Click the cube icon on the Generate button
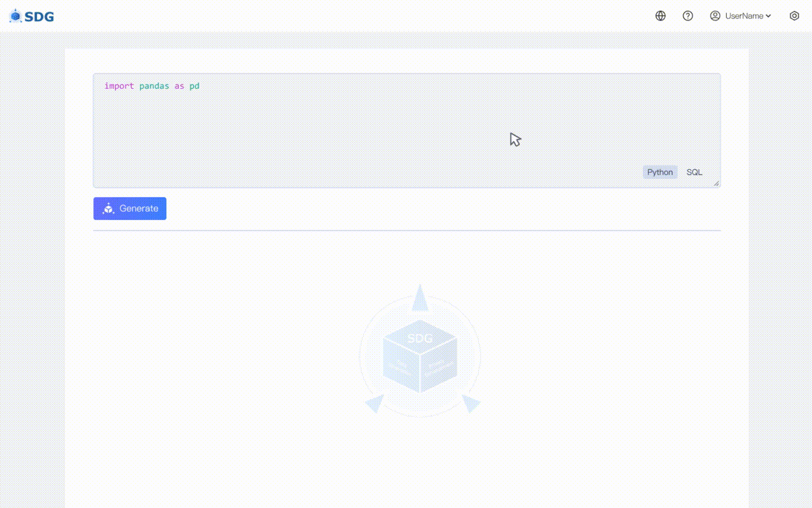Image resolution: width=812 pixels, height=508 pixels. pyautogui.click(x=108, y=208)
